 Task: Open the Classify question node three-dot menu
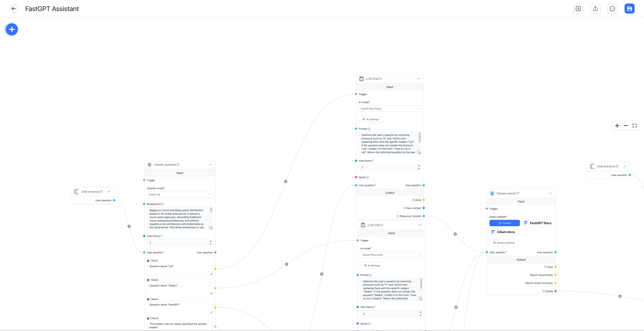coord(210,165)
